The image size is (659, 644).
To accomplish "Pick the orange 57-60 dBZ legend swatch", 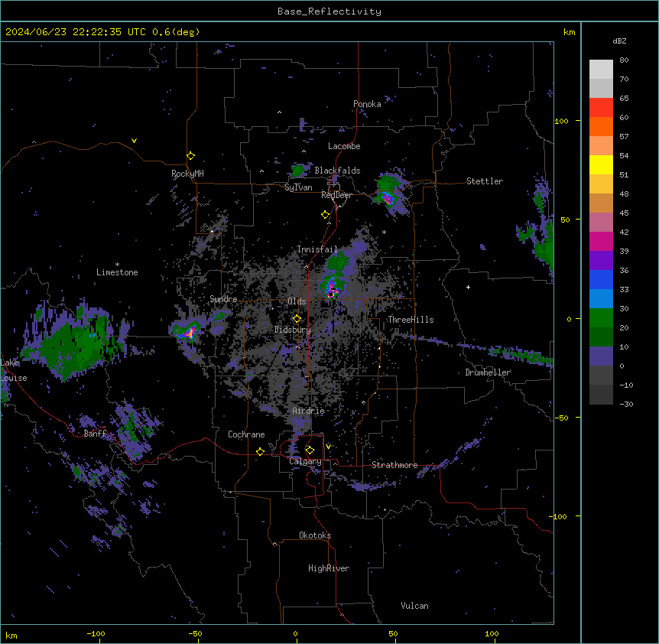I will [x=601, y=126].
